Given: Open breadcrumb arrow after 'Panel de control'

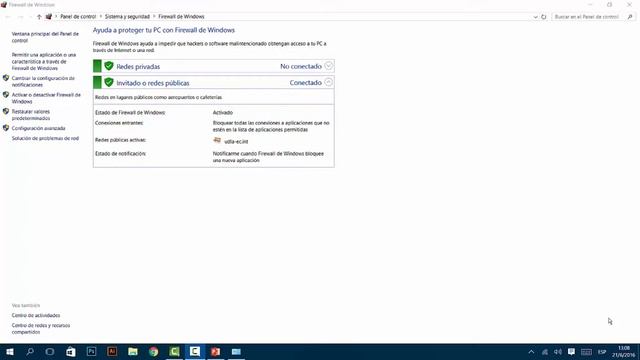Looking at the screenshot, I should [x=100, y=17].
